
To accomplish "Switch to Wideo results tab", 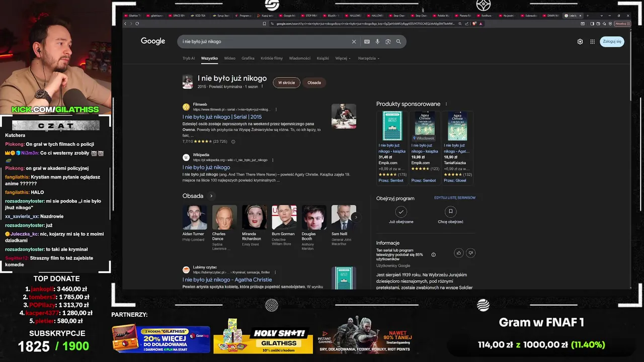I will [229, 58].
